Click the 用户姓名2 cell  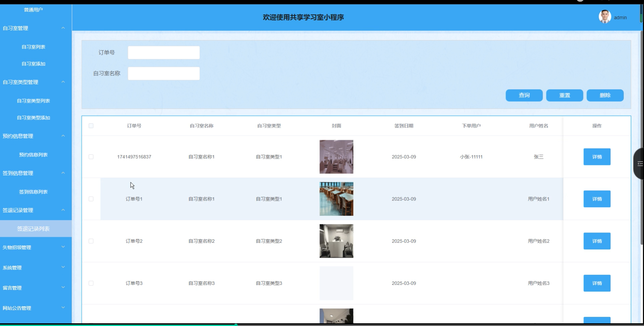tap(539, 241)
